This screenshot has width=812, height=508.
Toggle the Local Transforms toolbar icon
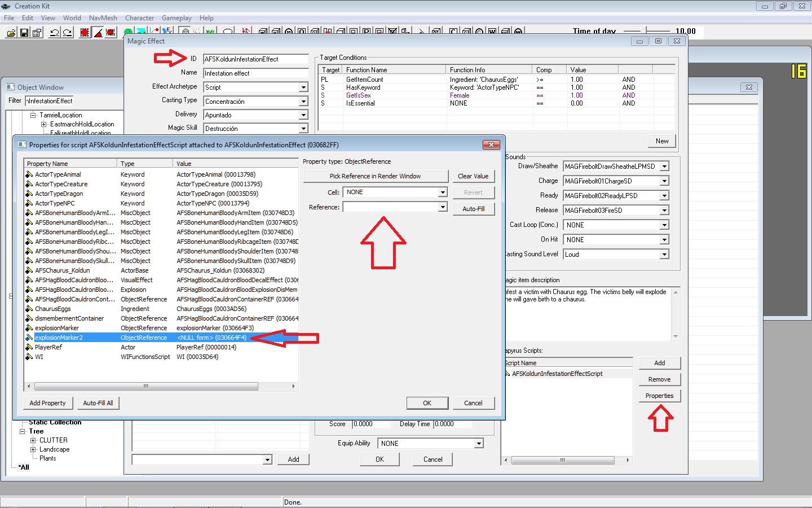(111, 33)
